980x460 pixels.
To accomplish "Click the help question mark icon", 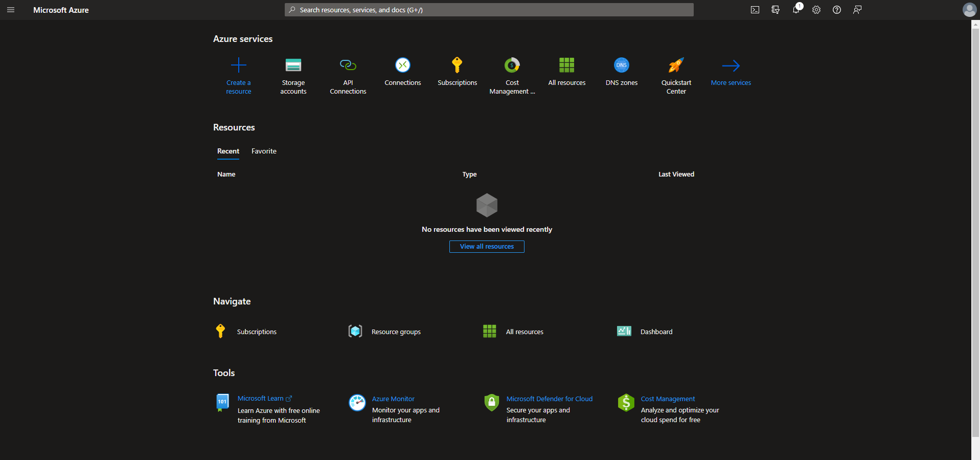I will (837, 10).
